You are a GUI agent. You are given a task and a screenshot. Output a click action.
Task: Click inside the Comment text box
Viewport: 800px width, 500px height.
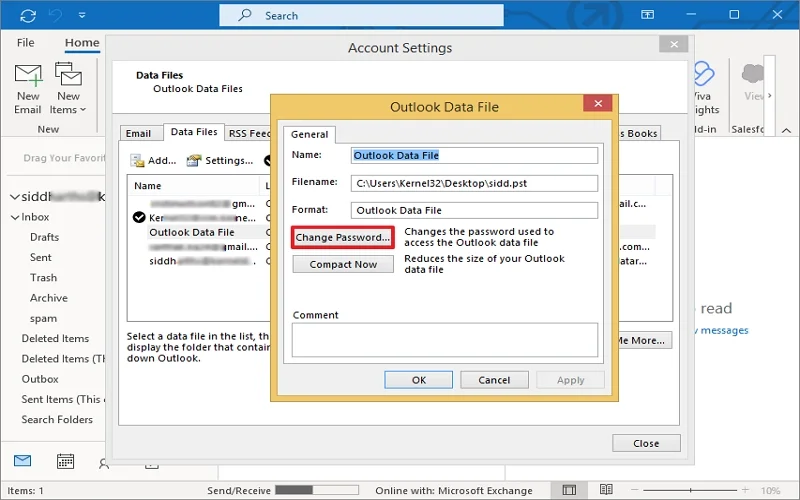pyautogui.click(x=444, y=340)
